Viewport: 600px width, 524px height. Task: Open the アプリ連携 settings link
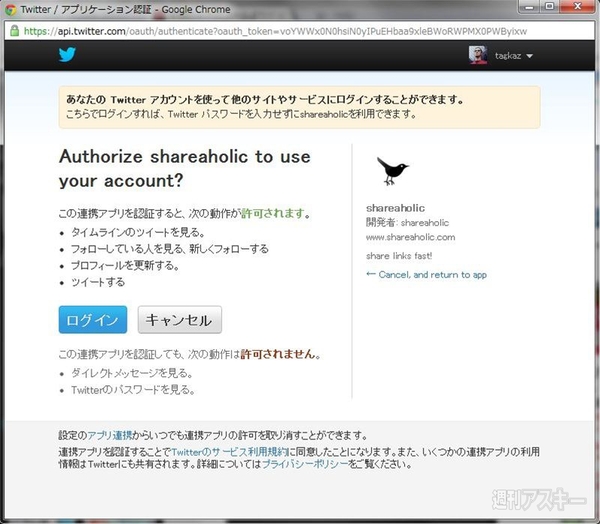(x=110, y=435)
